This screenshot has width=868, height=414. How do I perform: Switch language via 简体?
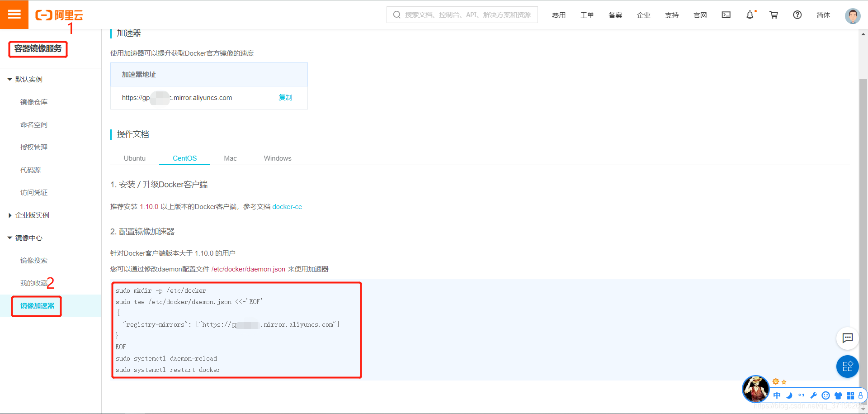(x=823, y=15)
